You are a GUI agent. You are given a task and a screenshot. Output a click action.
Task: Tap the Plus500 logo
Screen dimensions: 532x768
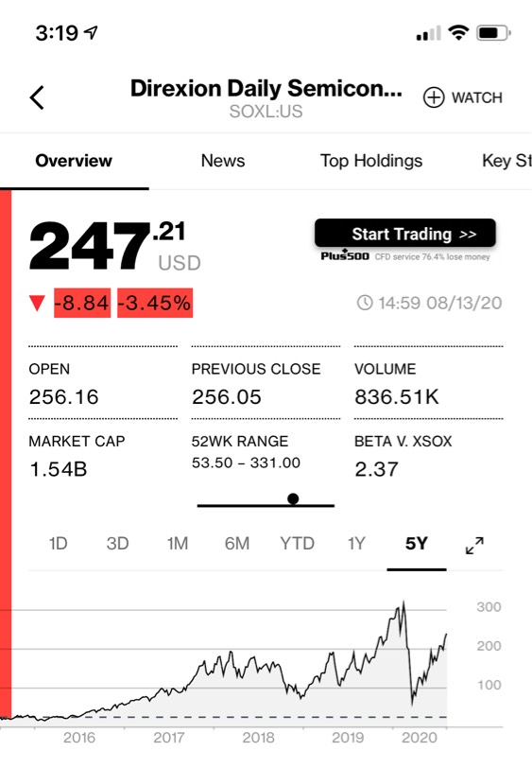[x=345, y=255]
